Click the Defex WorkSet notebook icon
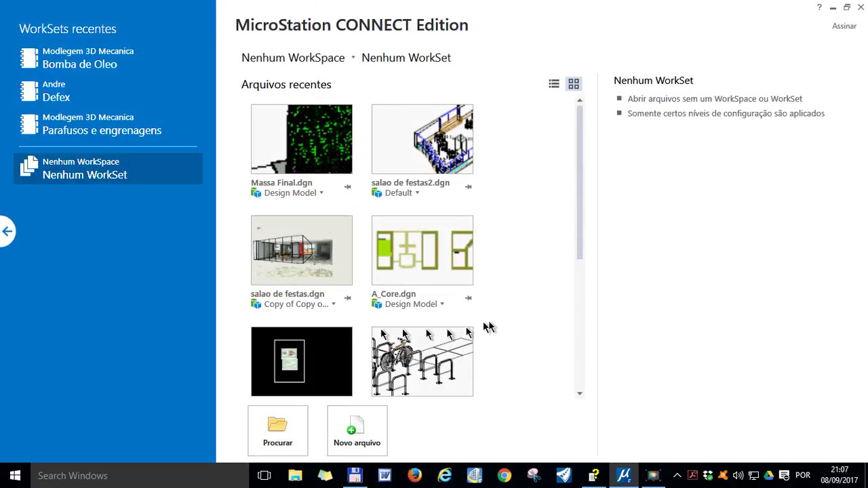868x488 pixels. [29, 91]
